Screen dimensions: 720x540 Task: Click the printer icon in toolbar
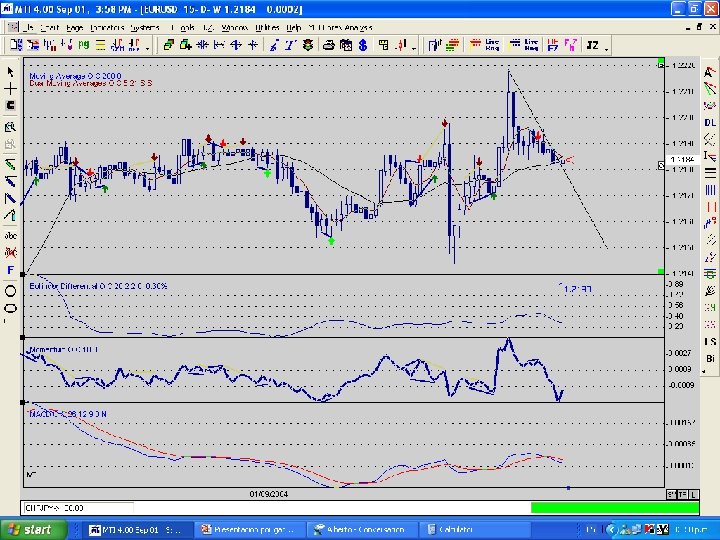[329, 45]
